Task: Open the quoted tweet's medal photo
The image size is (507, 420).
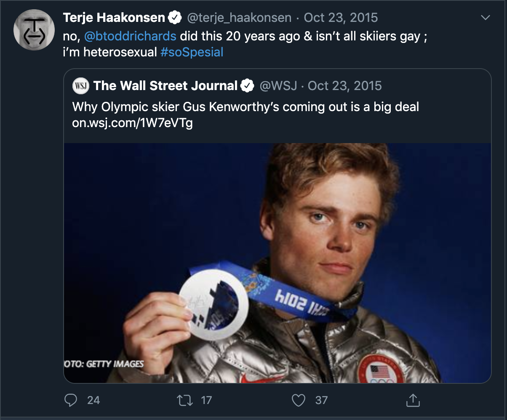Action: point(277,263)
